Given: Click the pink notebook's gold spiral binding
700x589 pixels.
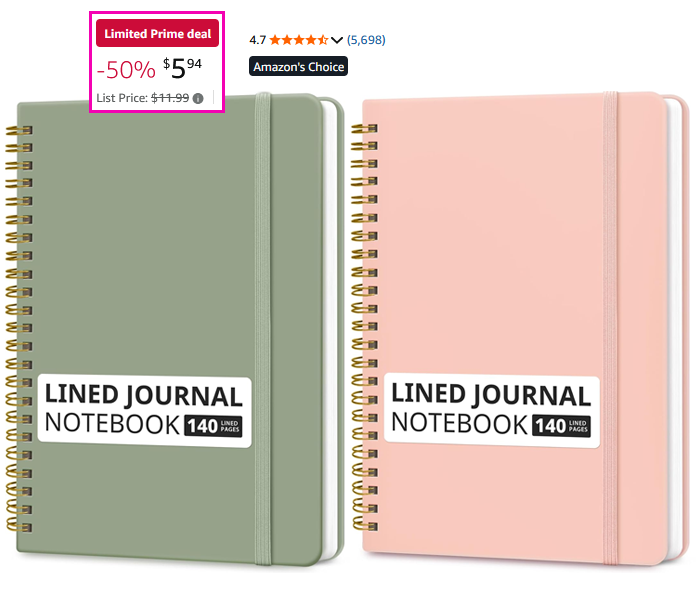Looking at the screenshot, I should (x=365, y=327).
